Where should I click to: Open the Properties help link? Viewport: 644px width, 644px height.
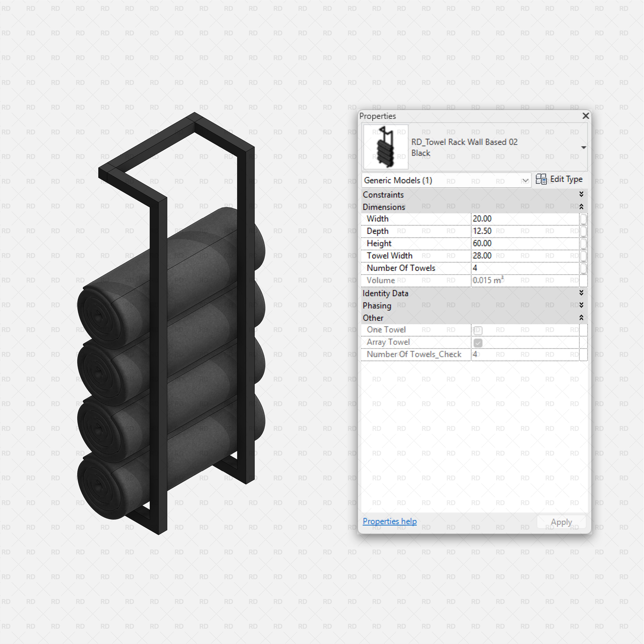click(390, 521)
